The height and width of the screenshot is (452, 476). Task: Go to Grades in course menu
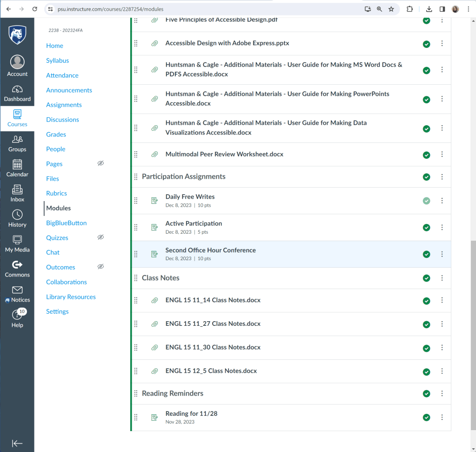pyautogui.click(x=56, y=134)
